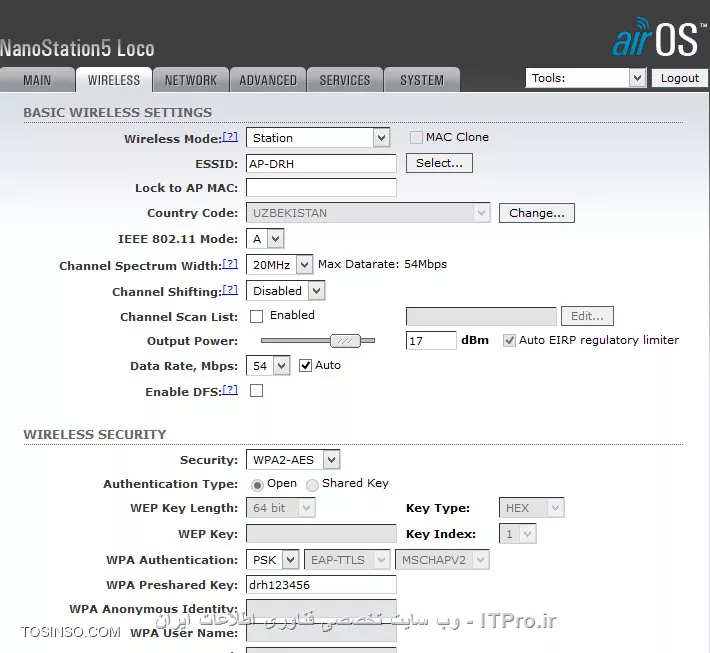Toggle Auto EIRP regulatory limiter checkbox
Image resolution: width=710 pixels, height=653 pixels.
tap(509, 341)
